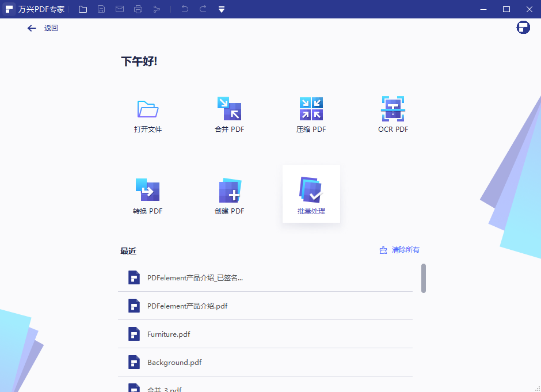Click the round PDFelement logo at top right

click(523, 28)
